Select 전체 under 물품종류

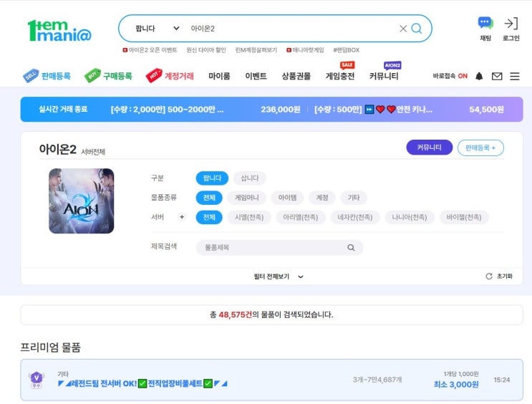tap(209, 198)
